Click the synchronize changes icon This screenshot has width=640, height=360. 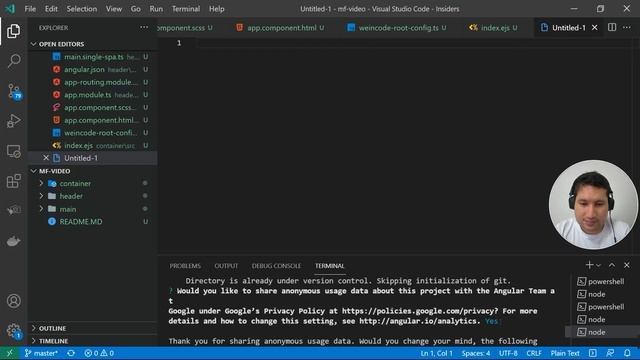coord(71,353)
